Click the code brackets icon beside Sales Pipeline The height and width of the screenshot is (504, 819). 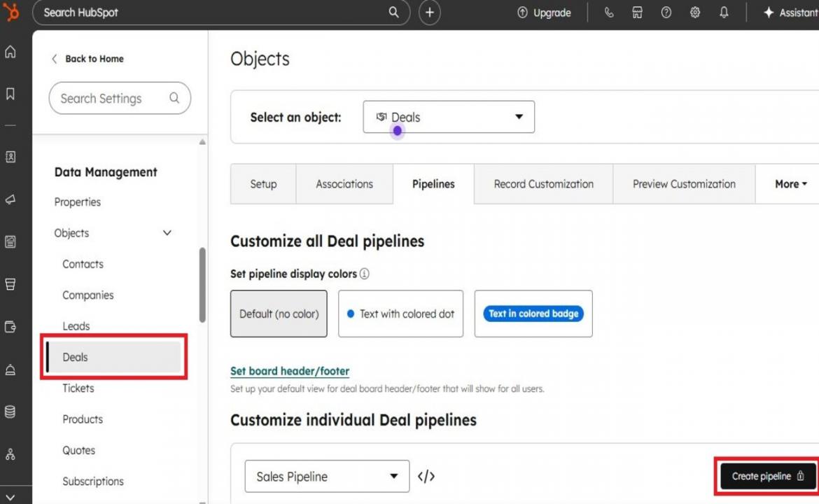[426, 476]
